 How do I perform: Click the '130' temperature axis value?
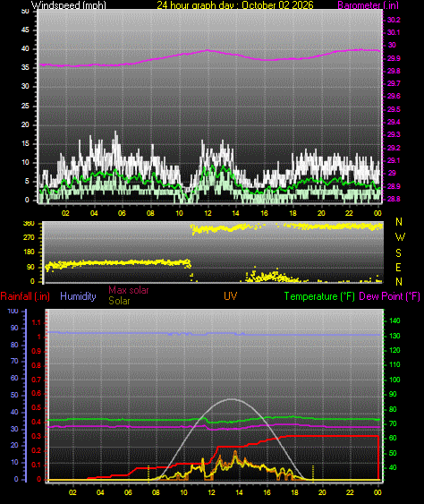click(x=394, y=336)
